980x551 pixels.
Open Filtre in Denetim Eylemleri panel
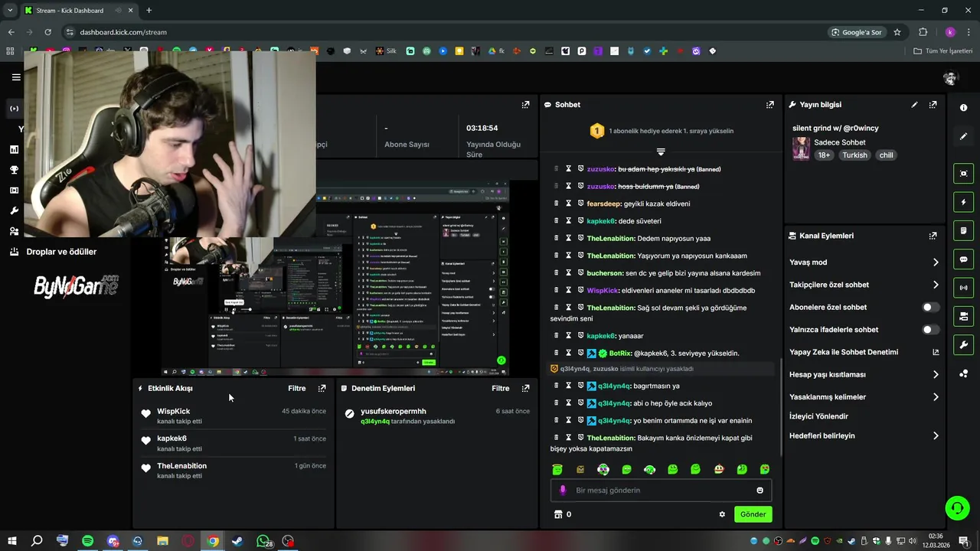(x=501, y=388)
